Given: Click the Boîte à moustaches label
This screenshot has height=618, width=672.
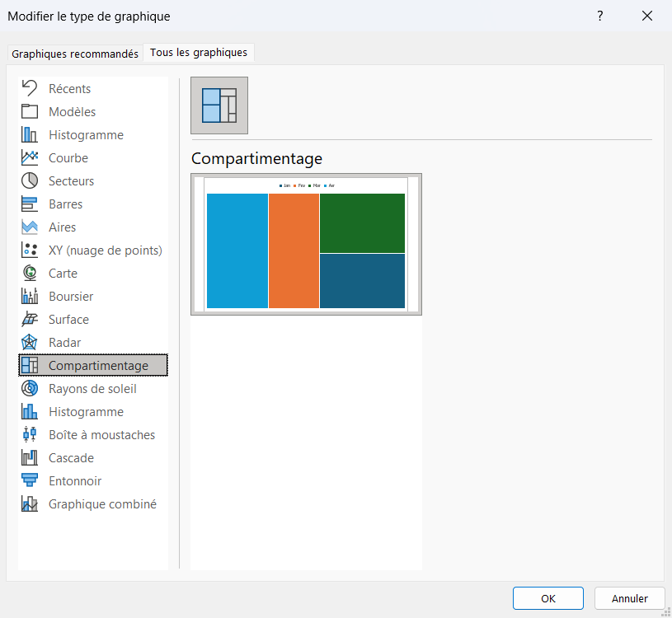Looking at the screenshot, I should click(102, 435).
